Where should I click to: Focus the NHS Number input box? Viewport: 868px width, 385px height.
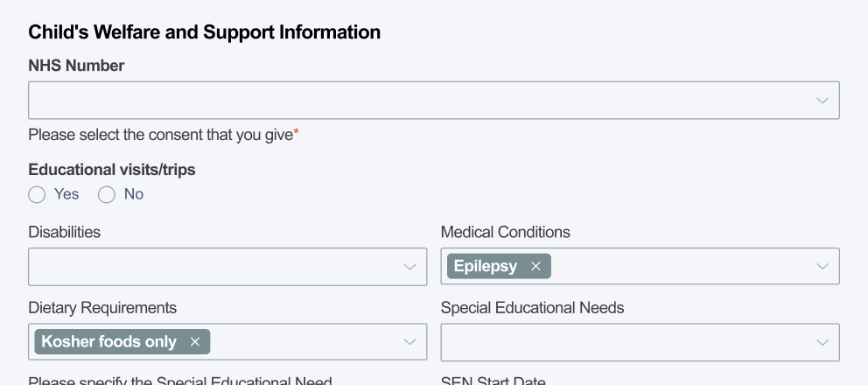[420, 101]
